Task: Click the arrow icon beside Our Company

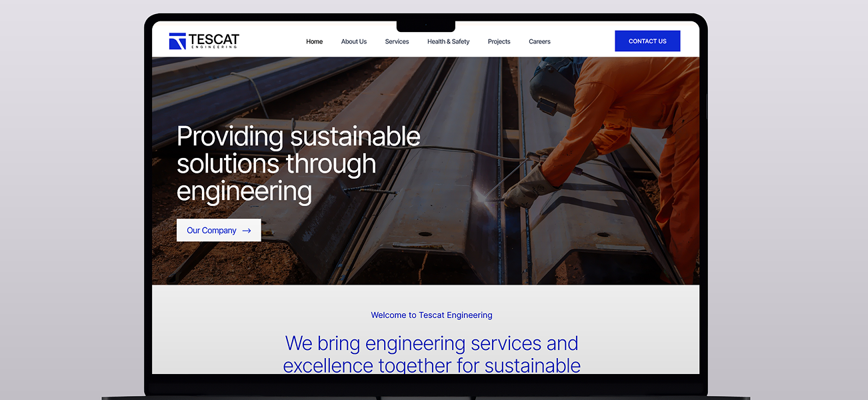Action: point(247,231)
